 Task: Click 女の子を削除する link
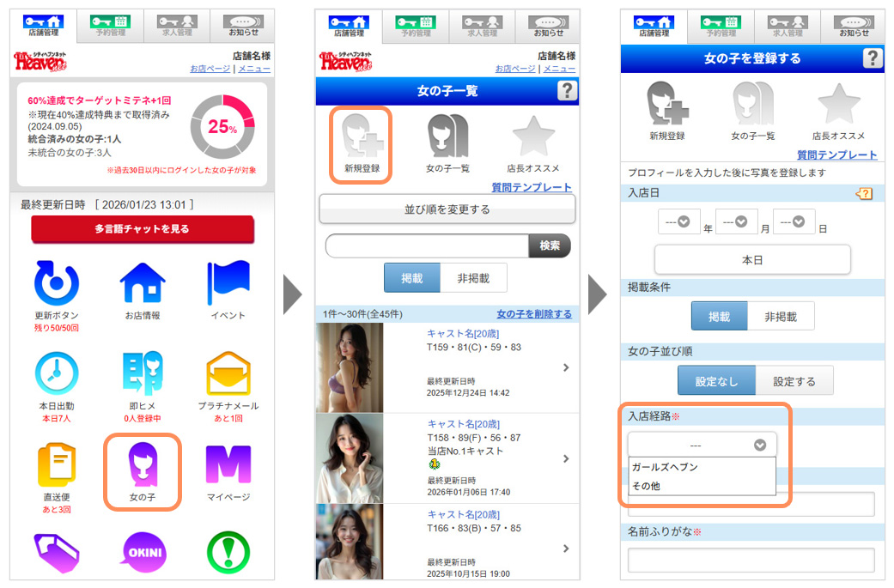click(x=533, y=314)
